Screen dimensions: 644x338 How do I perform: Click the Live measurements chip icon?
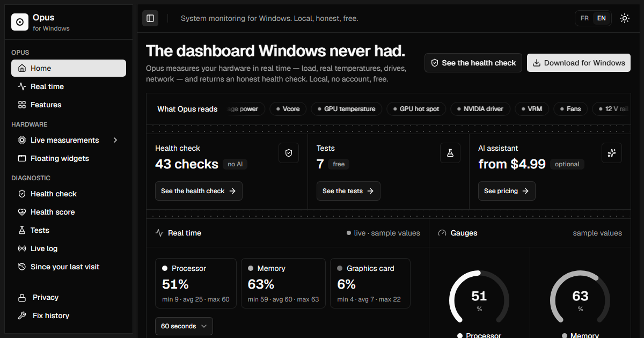pyautogui.click(x=22, y=140)
